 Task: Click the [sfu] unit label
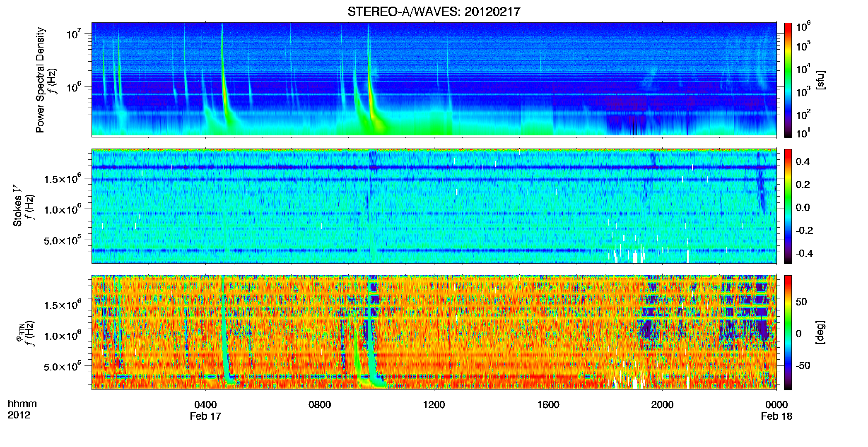coord(820,80)
